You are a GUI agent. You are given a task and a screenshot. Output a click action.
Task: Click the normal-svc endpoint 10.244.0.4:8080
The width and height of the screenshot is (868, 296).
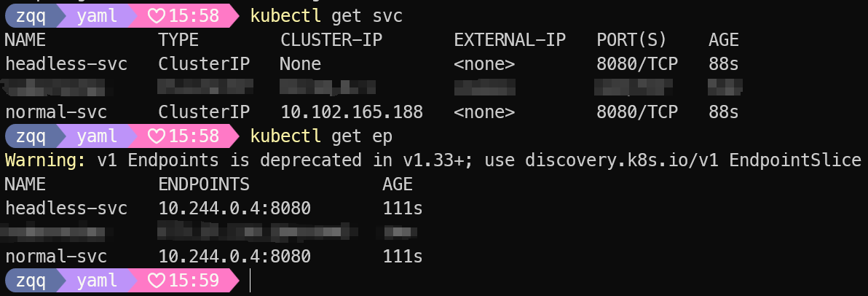point(234,257)
